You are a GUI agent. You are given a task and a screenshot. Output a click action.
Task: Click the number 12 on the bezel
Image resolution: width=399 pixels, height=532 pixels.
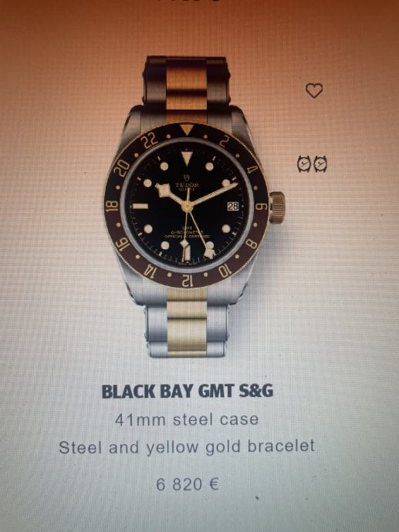[x=187, y=280]
